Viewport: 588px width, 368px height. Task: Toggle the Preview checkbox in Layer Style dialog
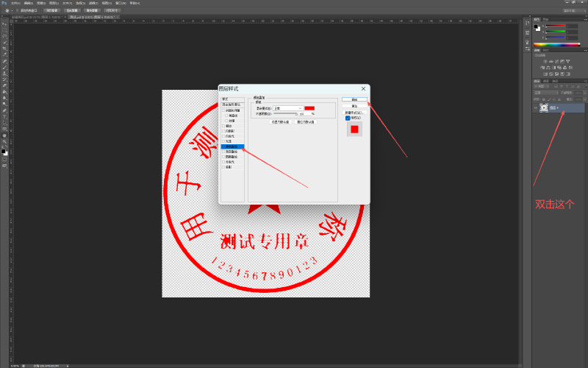pos(348,118)
